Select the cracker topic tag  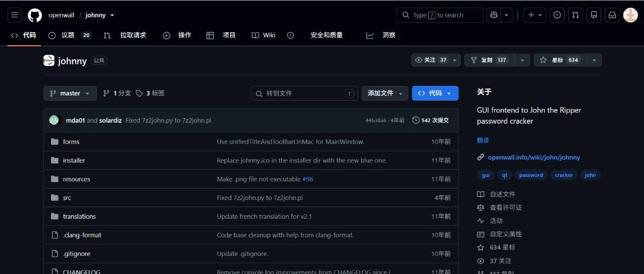pyautogui.click(x=563, y=175)
